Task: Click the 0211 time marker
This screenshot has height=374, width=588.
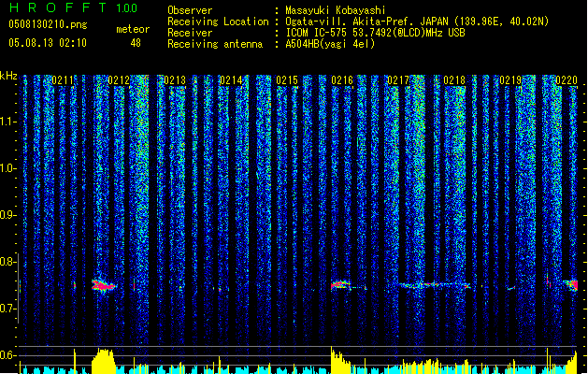Action: (x=63, y=80)
